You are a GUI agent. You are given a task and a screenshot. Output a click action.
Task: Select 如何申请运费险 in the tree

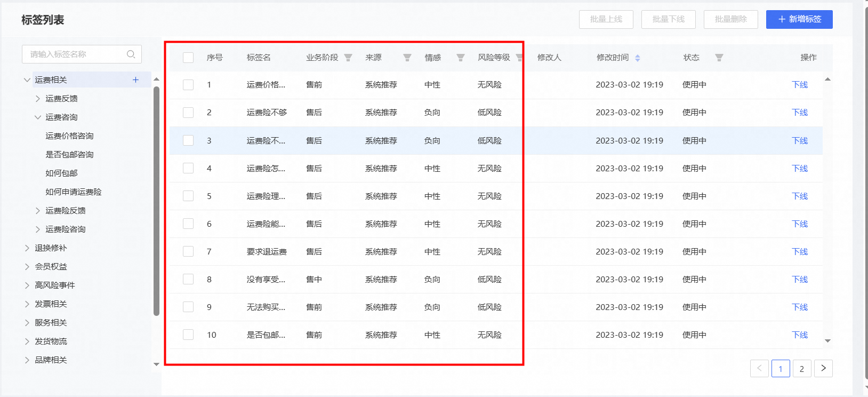pos(74,192)
